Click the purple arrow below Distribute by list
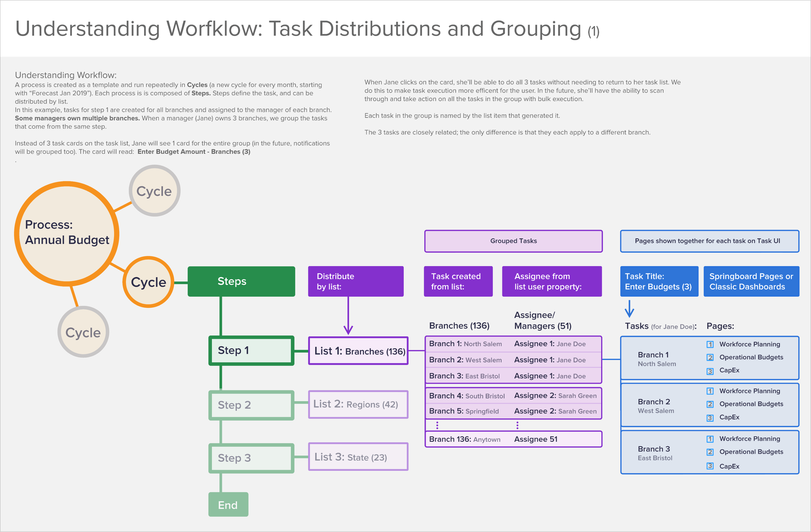 point(348,316)
